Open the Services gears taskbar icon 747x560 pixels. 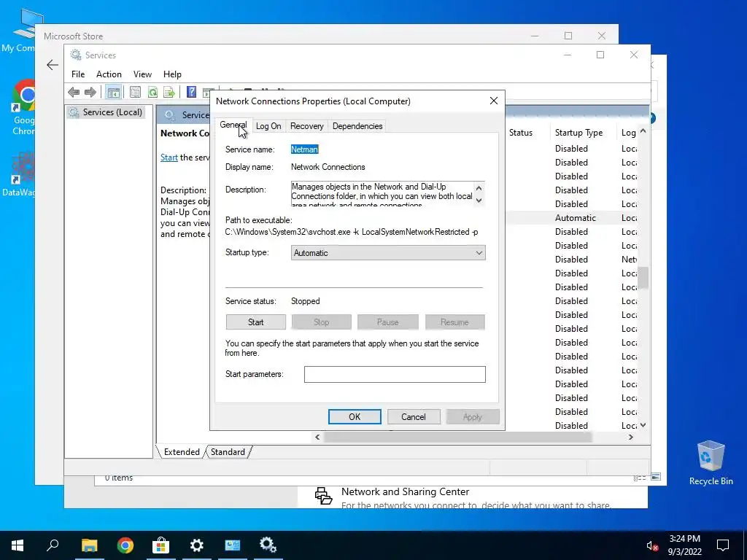[x=268, y=545]
